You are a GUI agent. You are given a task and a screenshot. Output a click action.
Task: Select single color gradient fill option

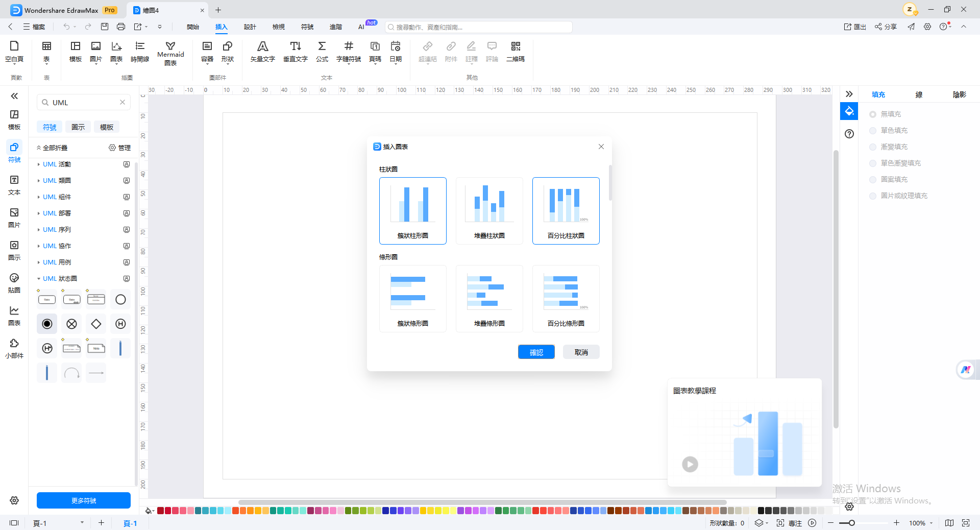[895, 163]
